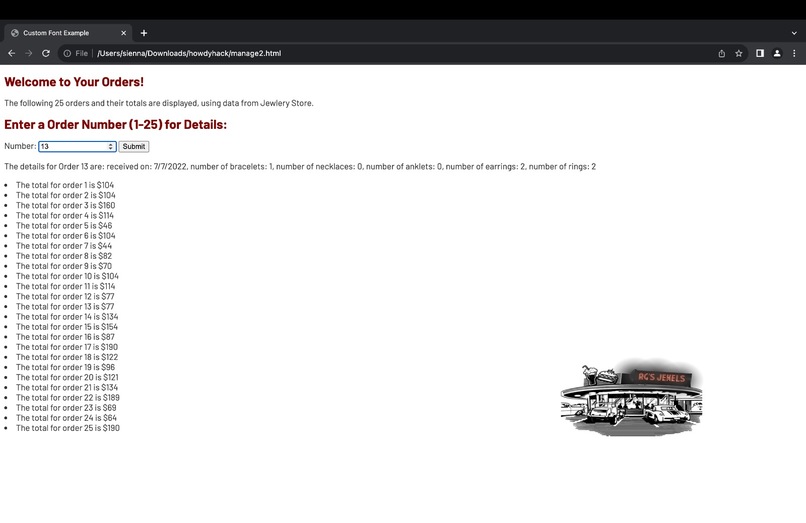Go back using the browser back arrow
806x523 pixels.
point(11,53)
